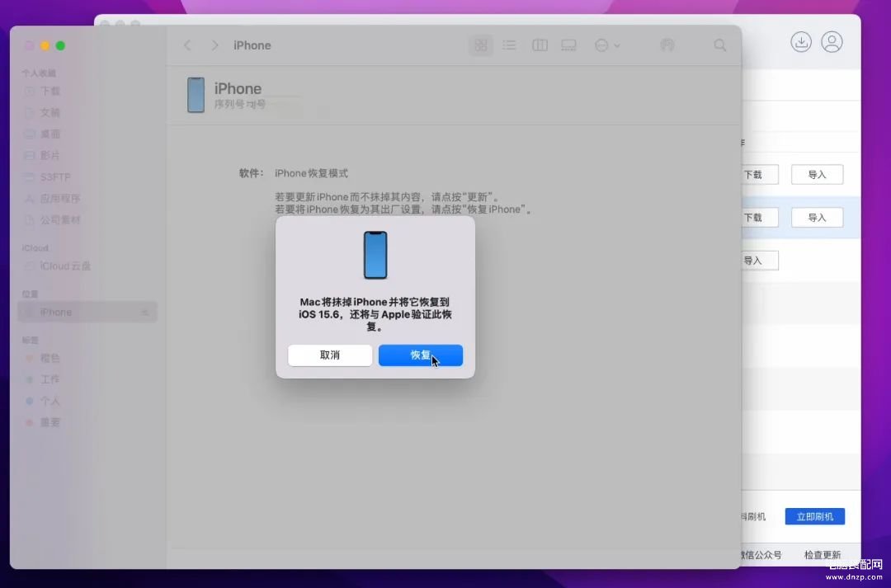Click 微信公众号 link in background window
The image size is (891, 588).
[761, 555]
